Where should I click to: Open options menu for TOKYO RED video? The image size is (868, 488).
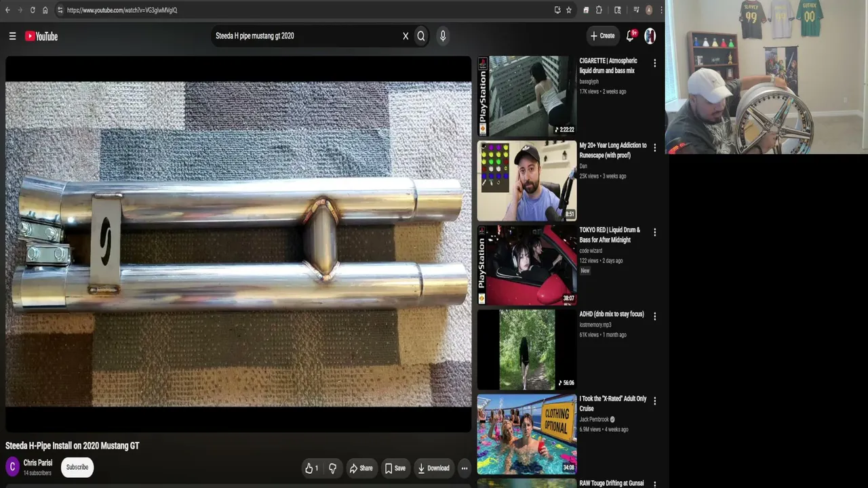click(654, 232)
